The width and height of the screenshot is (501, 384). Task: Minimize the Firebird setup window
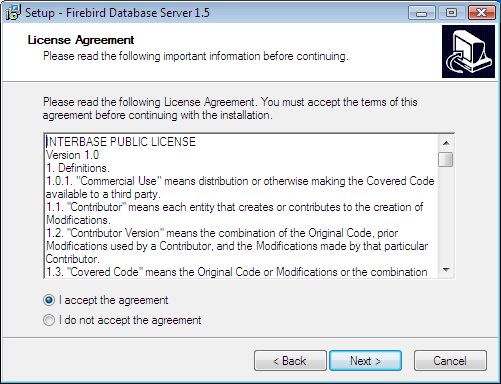pyautogui.click(x=422, y=13)
